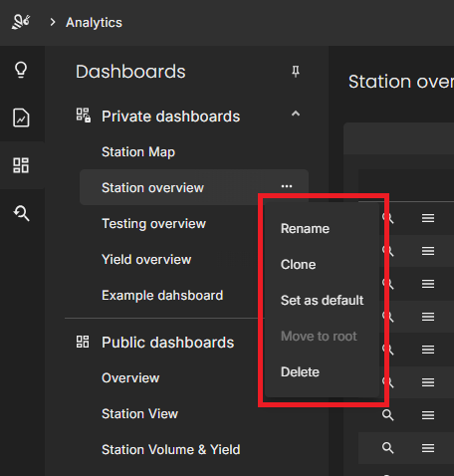Open the search history sidebar icon
Image resolution: width=454 pixels, height=476 pixels.
pyautogui.click(x=21, y=213)
